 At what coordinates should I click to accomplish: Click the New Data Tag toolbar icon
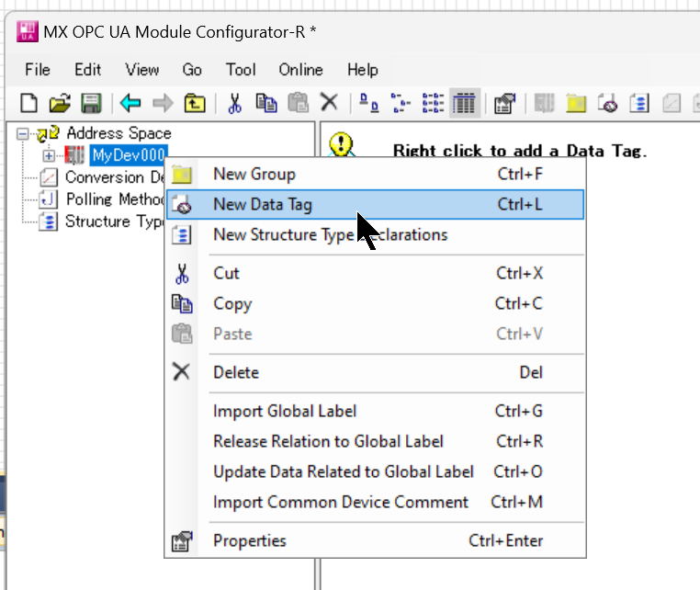click(607, 103)
